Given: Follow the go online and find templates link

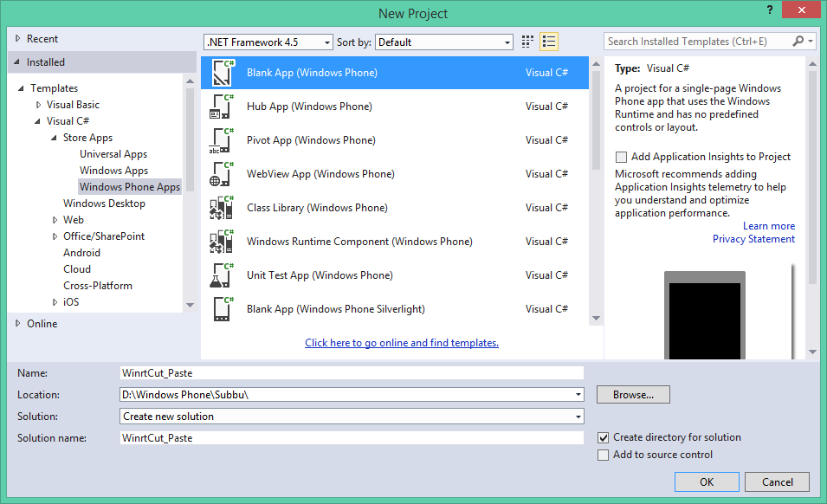Looking at the screenshot, I should 401,343.
